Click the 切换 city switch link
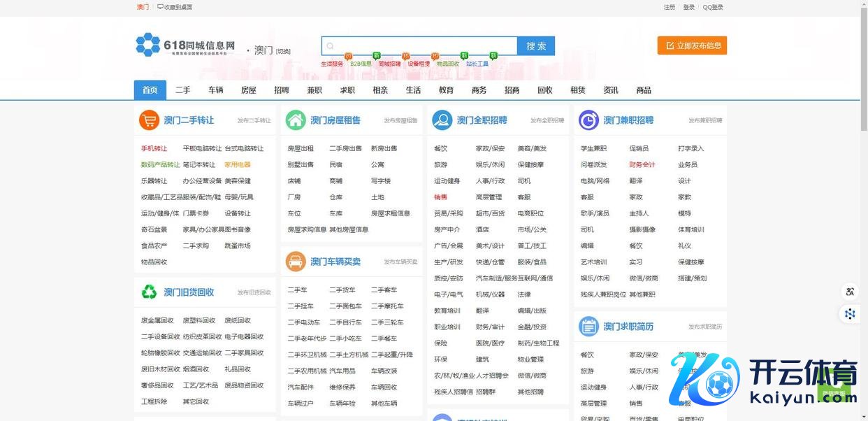This screenshot has width=868, height=421. (283, 51)
